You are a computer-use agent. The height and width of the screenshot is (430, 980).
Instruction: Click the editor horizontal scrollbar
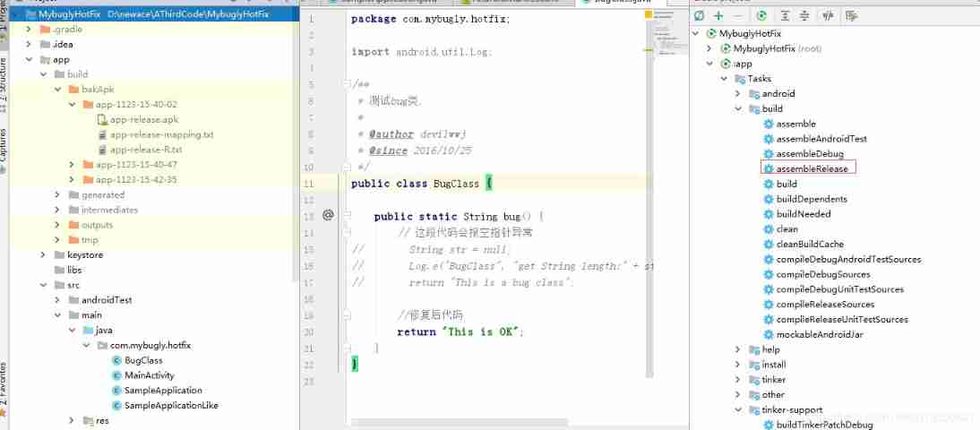[458, 423]
